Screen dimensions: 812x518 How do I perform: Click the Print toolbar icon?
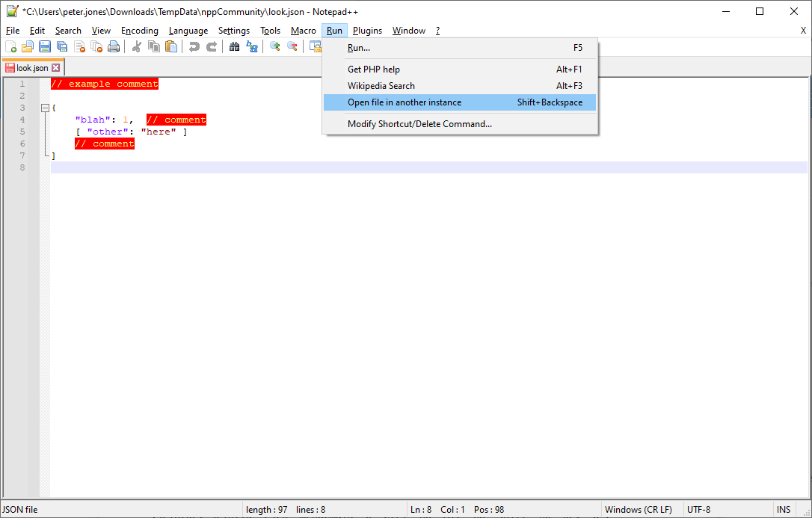(x=114, y=47)
